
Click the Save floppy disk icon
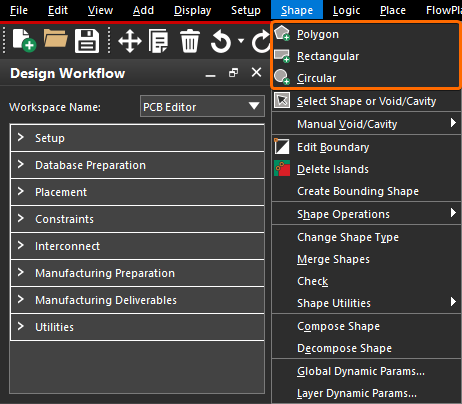87,41
